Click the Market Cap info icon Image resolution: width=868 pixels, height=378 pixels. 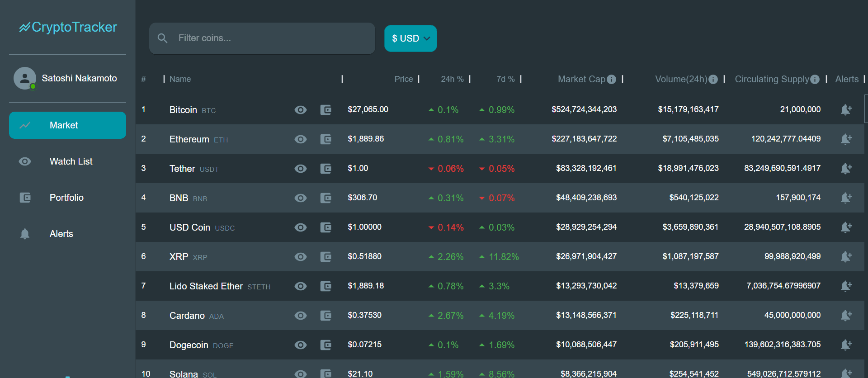coord(611,79)
